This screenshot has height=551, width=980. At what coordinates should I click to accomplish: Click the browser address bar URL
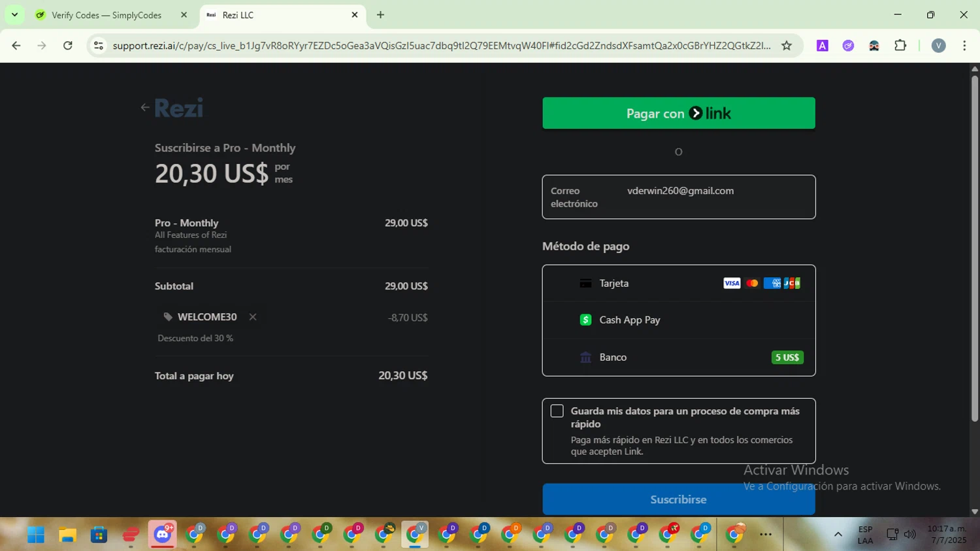tap(442, 46)
